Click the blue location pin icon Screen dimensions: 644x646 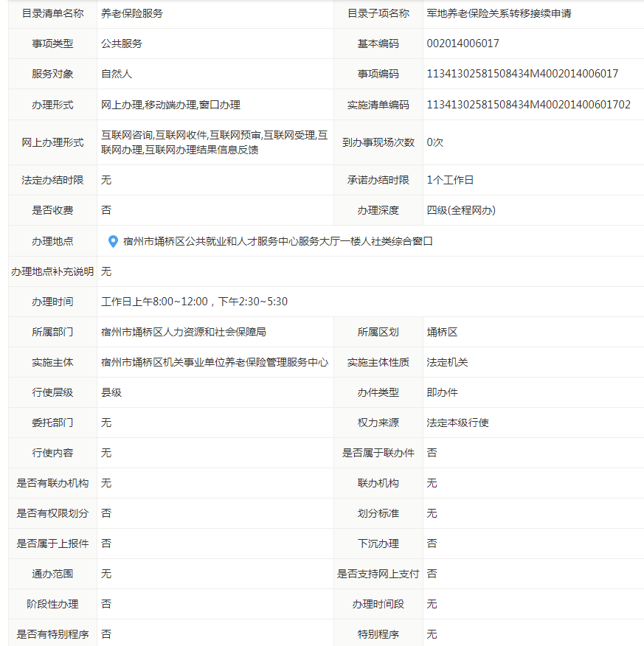point(113,241)
